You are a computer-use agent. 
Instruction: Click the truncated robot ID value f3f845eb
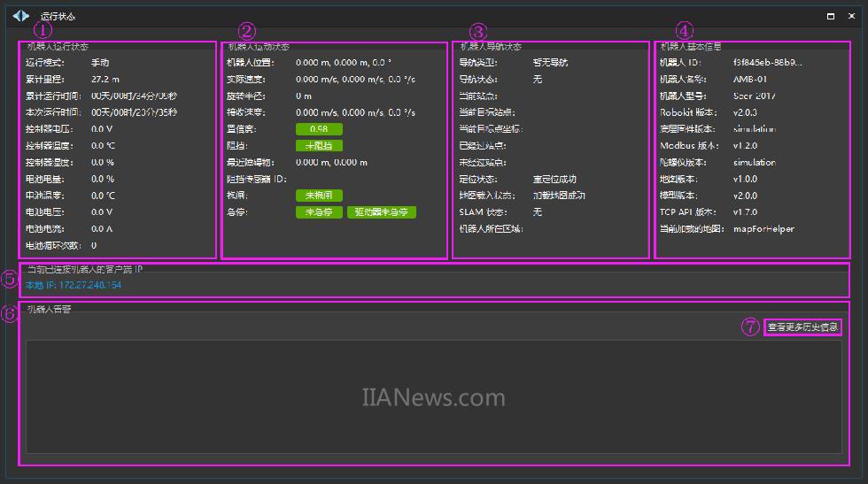(767, 63)
